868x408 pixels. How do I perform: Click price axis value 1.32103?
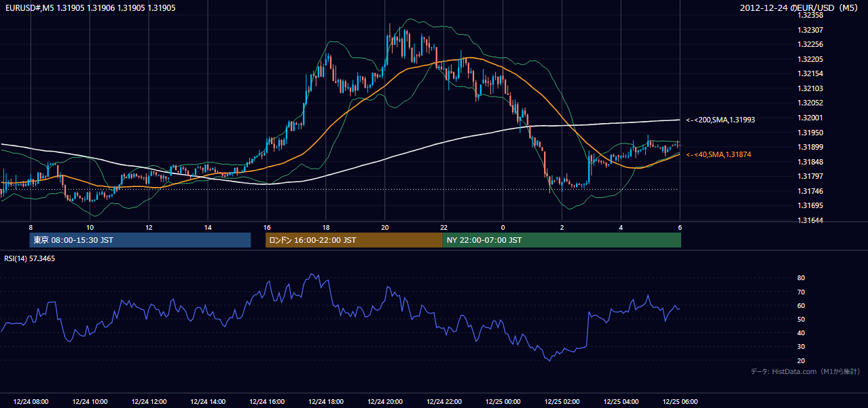pyautogui.click(x=810, y=88)
